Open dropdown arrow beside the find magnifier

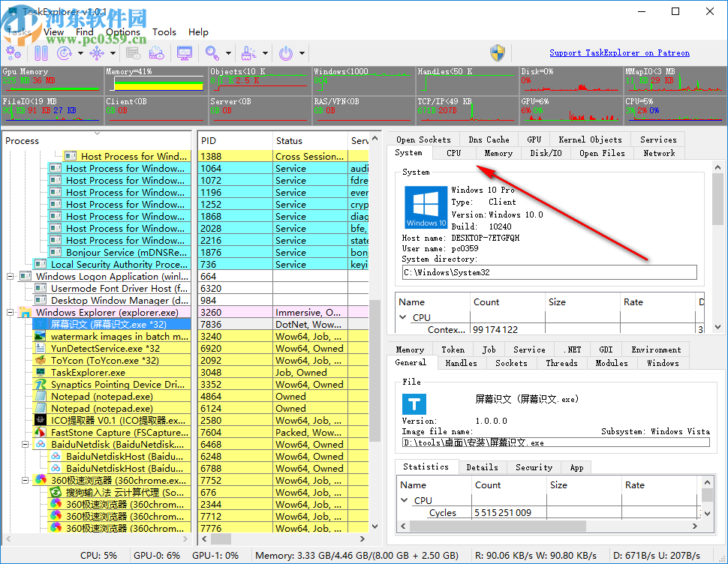point(228,53)
